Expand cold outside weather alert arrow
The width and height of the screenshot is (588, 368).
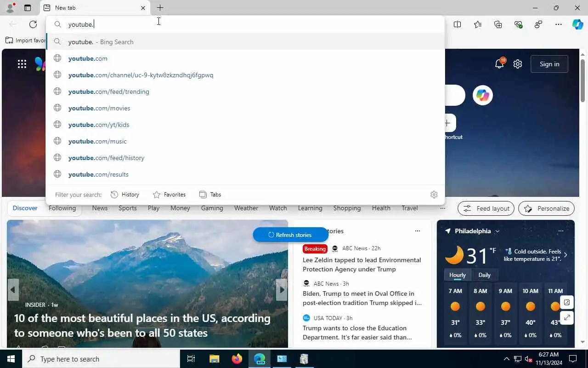tap(565, 255)
